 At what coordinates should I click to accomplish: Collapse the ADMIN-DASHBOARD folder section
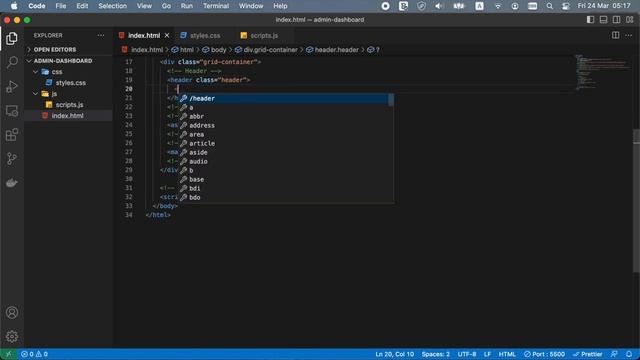(63, 61)
